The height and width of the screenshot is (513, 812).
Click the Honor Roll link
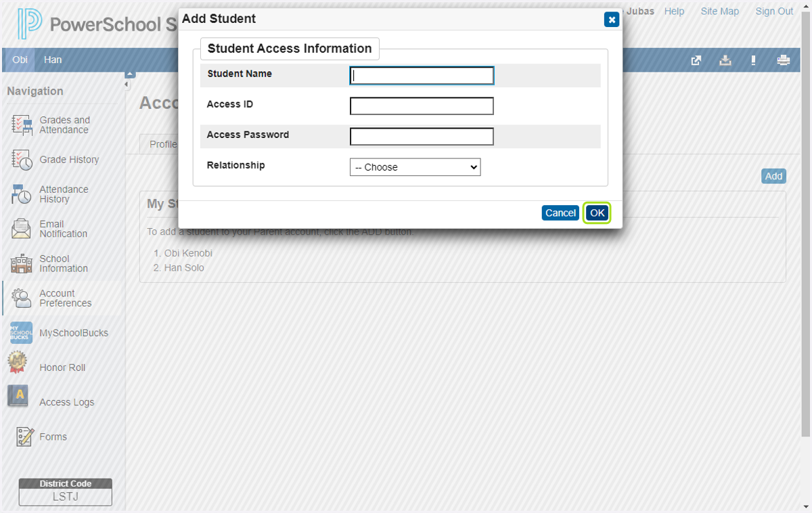62,367
